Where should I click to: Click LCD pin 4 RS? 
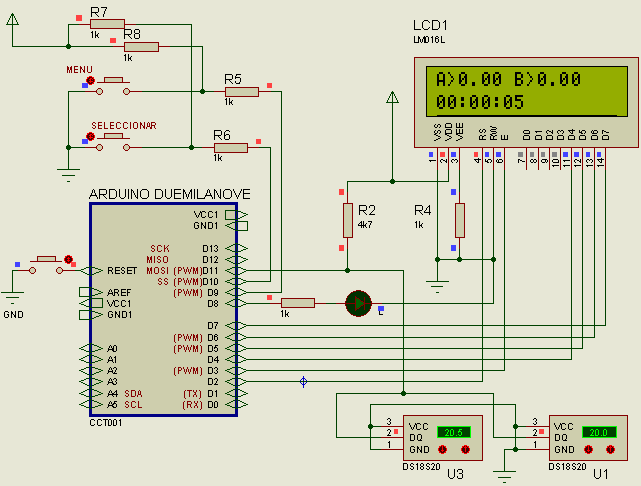tap(482, 158)
